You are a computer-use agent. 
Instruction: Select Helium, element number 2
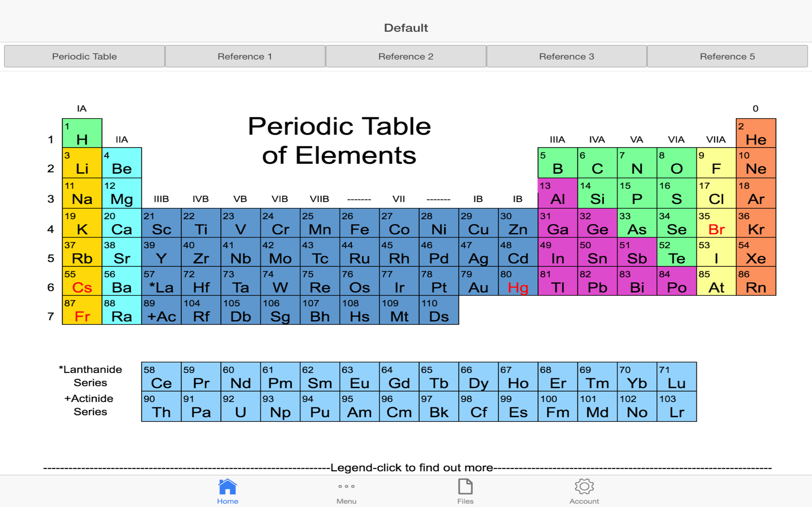[x=756, y=138]
